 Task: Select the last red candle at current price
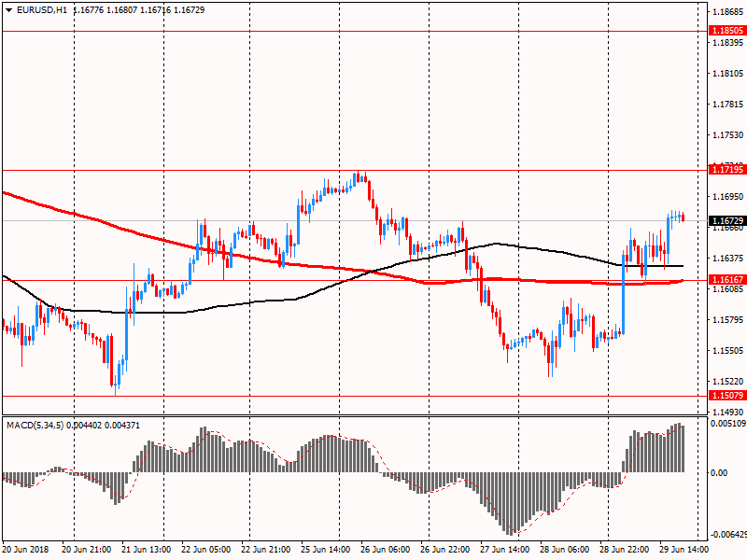coord(684,217)
